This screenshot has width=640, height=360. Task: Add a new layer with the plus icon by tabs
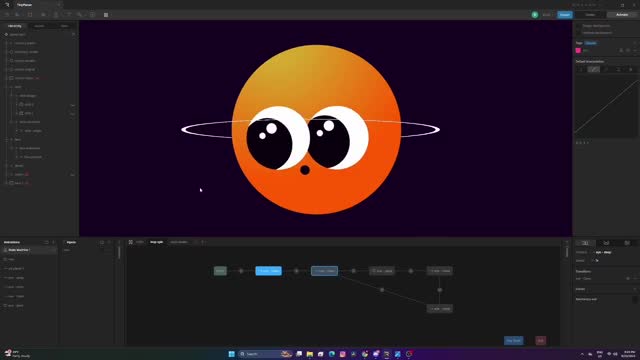coord(203,242)
